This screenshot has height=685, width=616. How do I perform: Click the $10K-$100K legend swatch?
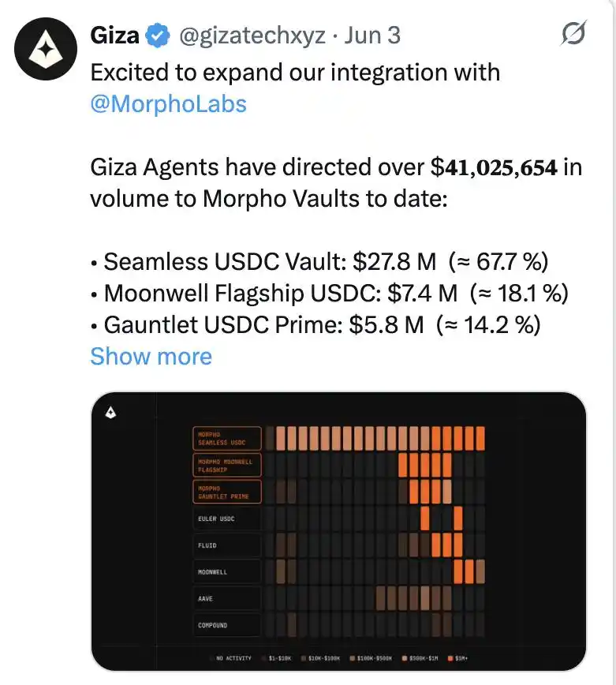point(304,658)
